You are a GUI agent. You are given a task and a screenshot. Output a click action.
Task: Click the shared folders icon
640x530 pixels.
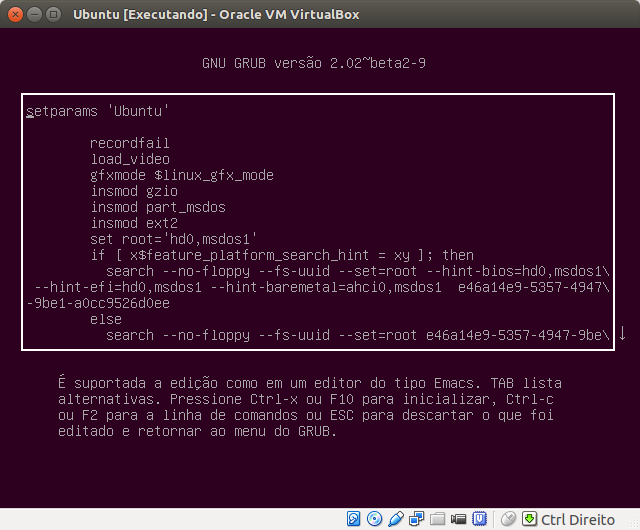tap(438, 519)
